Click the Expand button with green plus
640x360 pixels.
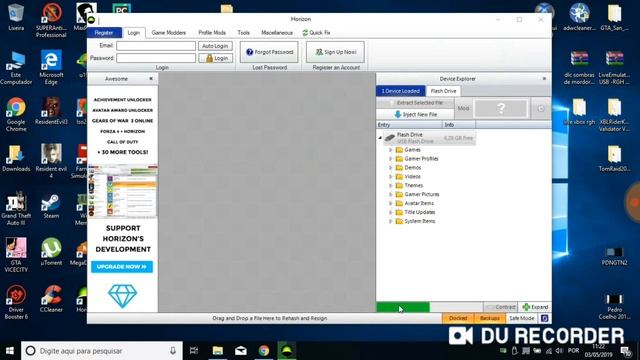(535, 307)
